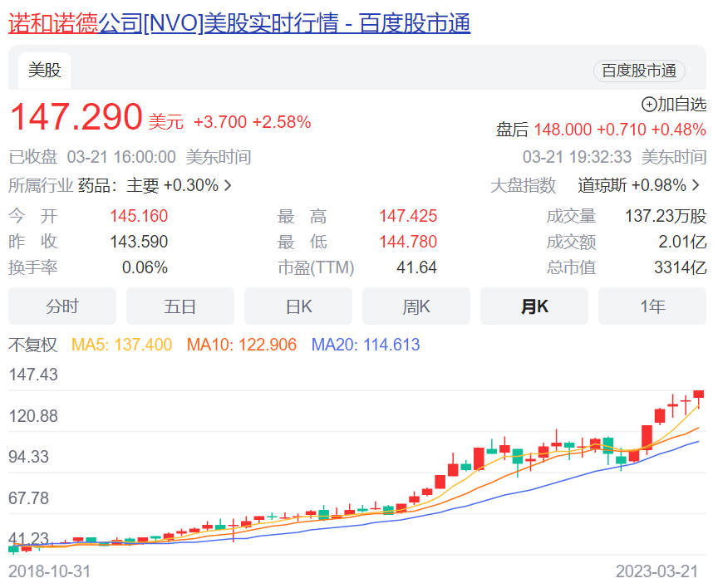Click the latest red candlestick on chart
The image size is (713, 588).
(699, 395)
